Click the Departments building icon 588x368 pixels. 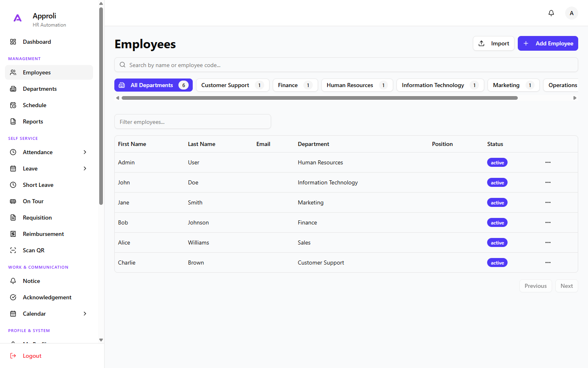13,89
